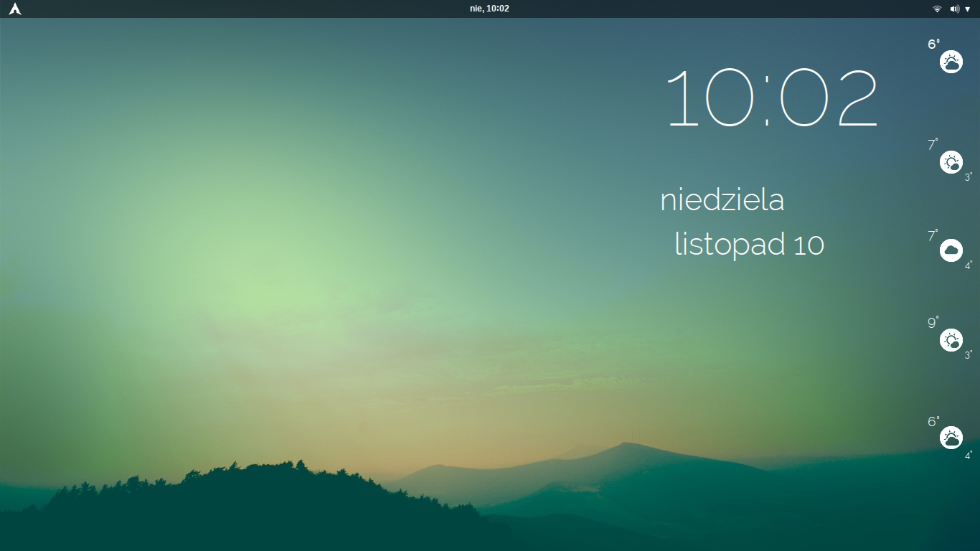This screenshot has height=551, width=980.
Task: Click the 9° high temperature label
Action: pyautogui.click(x=933, y=323)
